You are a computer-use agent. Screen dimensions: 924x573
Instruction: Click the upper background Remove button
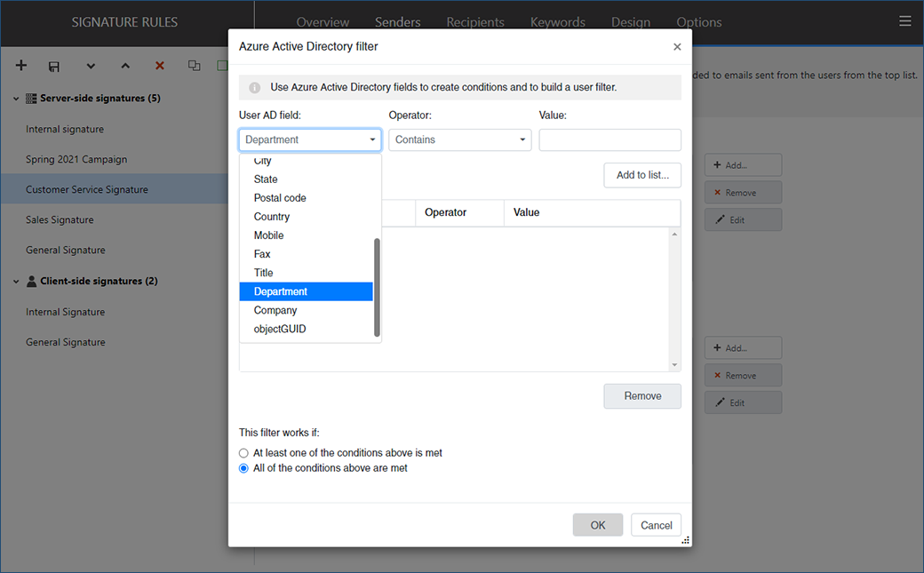743,193
